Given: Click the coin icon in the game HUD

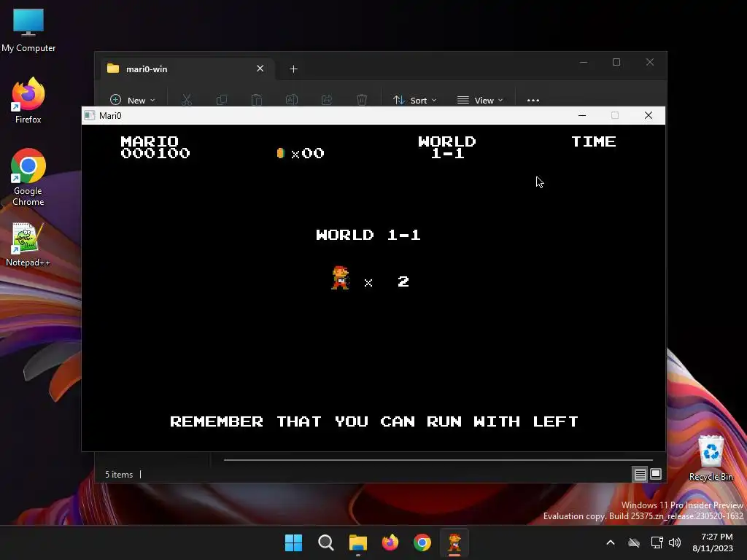Looking at the screenshot, I should point(281,153).
